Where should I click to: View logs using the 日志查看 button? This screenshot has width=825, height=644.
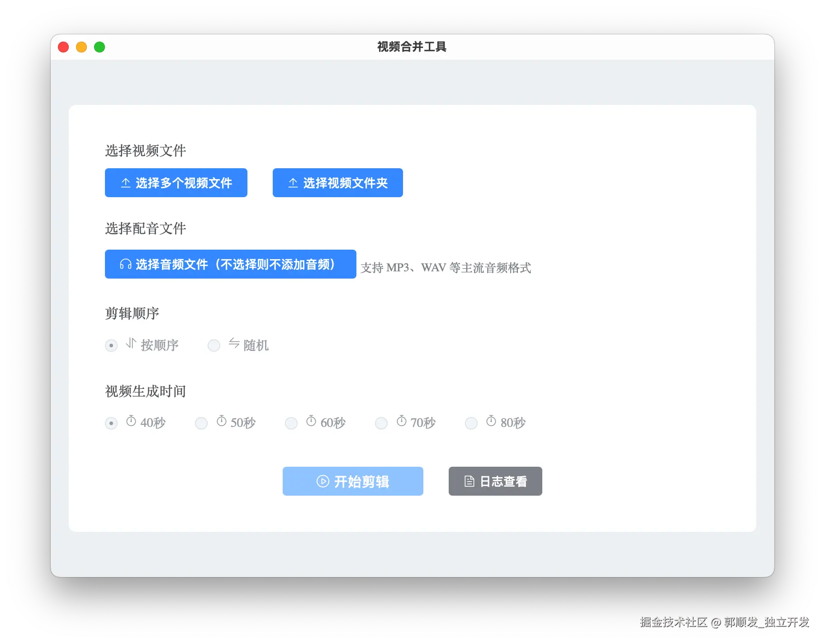tap(495, 481)
